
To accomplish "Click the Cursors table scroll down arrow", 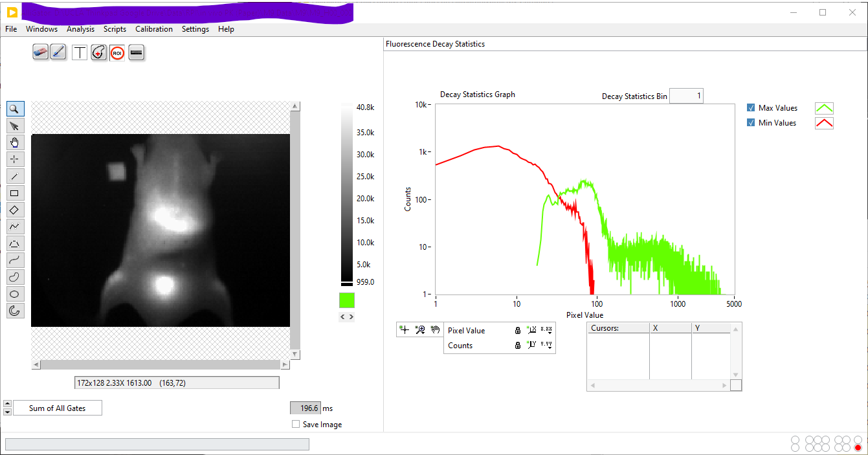I will pyautogui.click(x=735, y=375).
